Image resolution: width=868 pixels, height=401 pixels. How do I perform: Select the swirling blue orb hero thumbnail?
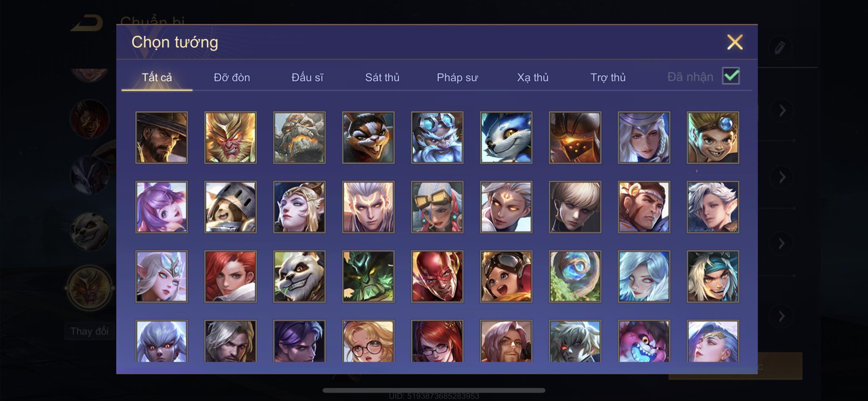pyautogui.click(x=575, y=276)
